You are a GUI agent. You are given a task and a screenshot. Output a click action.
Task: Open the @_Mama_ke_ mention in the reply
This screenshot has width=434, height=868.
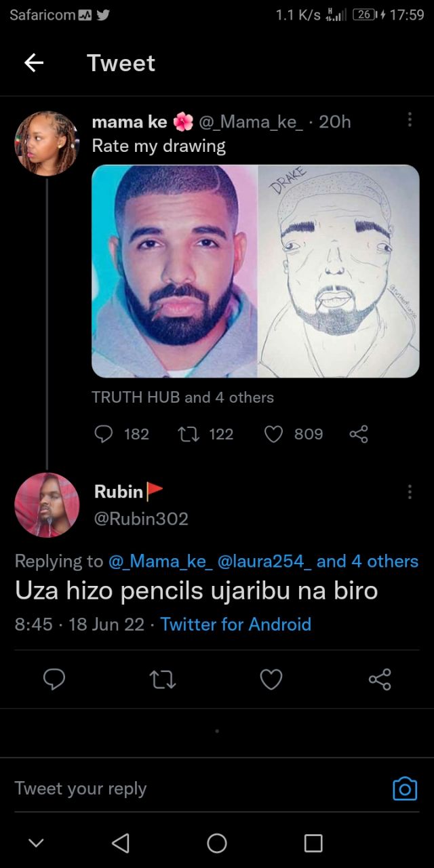pos(161,561)
